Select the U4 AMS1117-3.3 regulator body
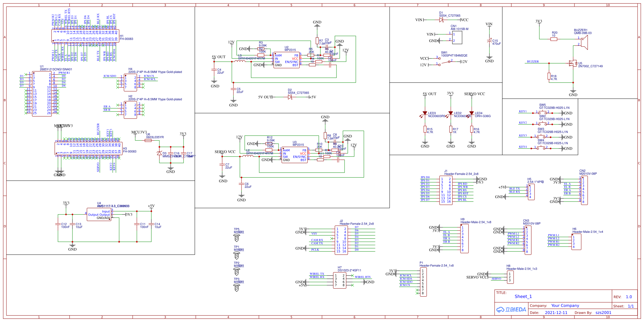644x322 pixels. pos(99,215)
